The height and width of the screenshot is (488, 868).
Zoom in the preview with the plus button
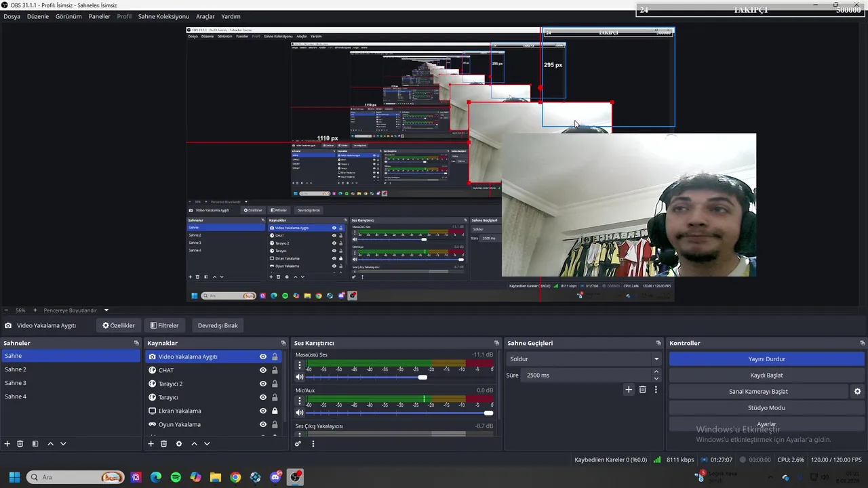(35, 310)
